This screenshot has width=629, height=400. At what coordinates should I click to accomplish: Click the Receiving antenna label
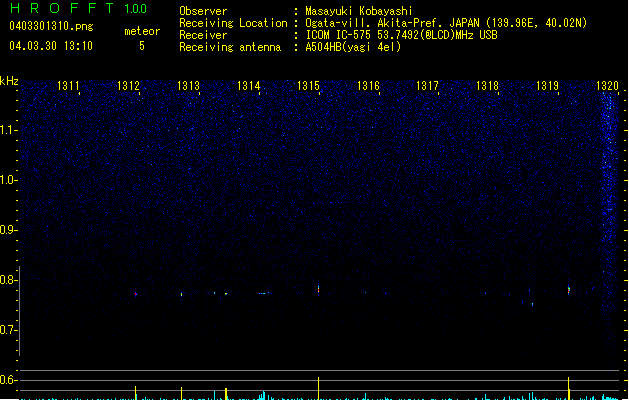pos(230,47)
